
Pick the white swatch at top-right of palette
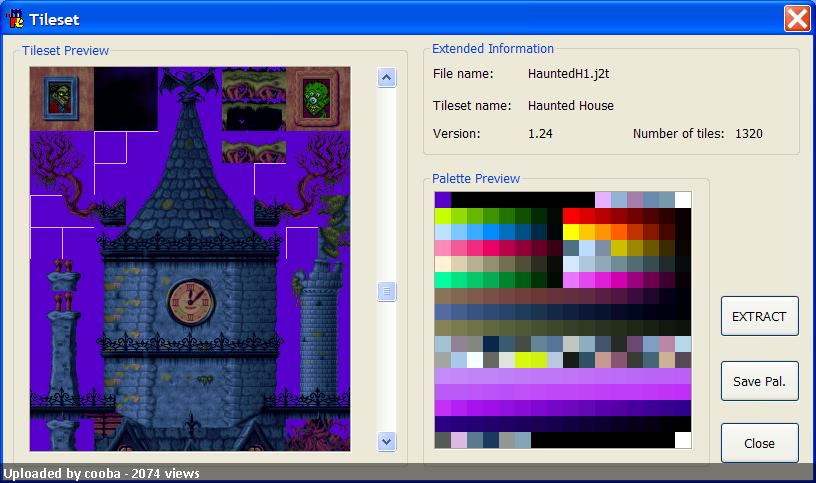click(683, 200)
